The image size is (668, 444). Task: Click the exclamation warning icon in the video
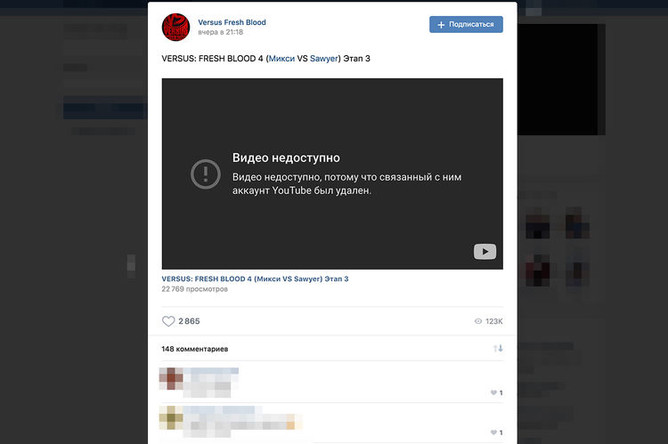[x=205, y=174]
